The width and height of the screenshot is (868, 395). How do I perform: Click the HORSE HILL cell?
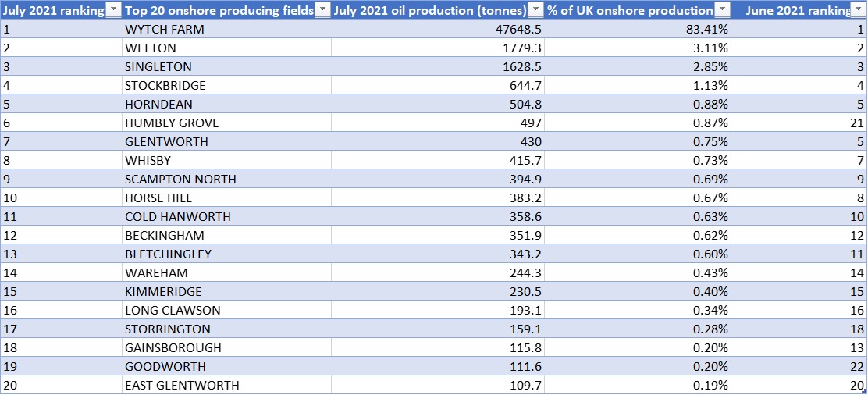click(x=157, y=198)
